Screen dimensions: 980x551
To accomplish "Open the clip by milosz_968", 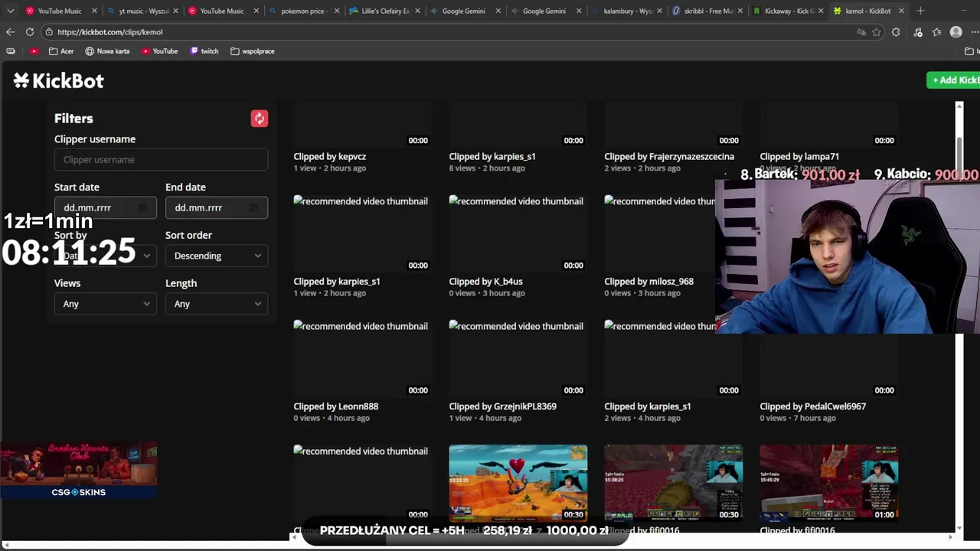I will (x=649, y=282).
